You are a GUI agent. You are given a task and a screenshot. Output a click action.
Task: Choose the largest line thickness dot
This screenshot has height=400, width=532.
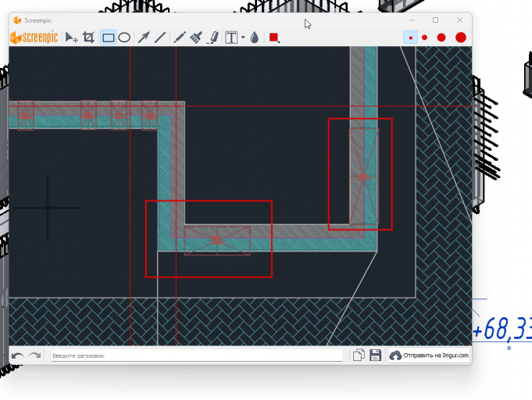point(461,37)
